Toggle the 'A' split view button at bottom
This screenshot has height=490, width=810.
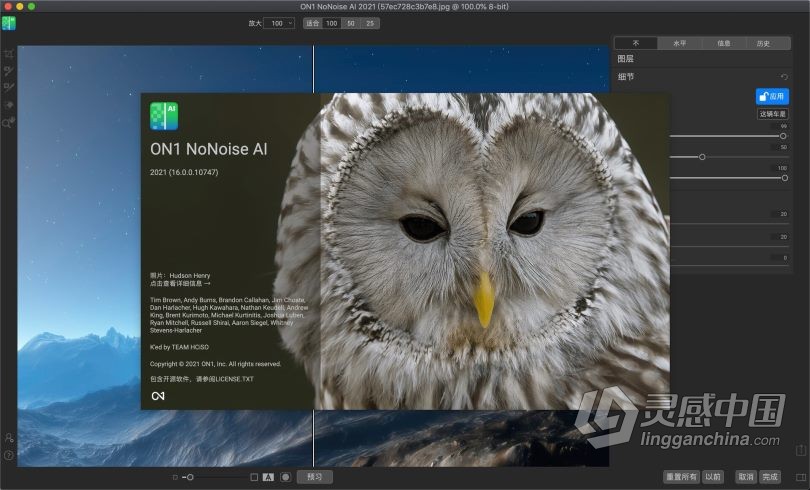(268, 477)
